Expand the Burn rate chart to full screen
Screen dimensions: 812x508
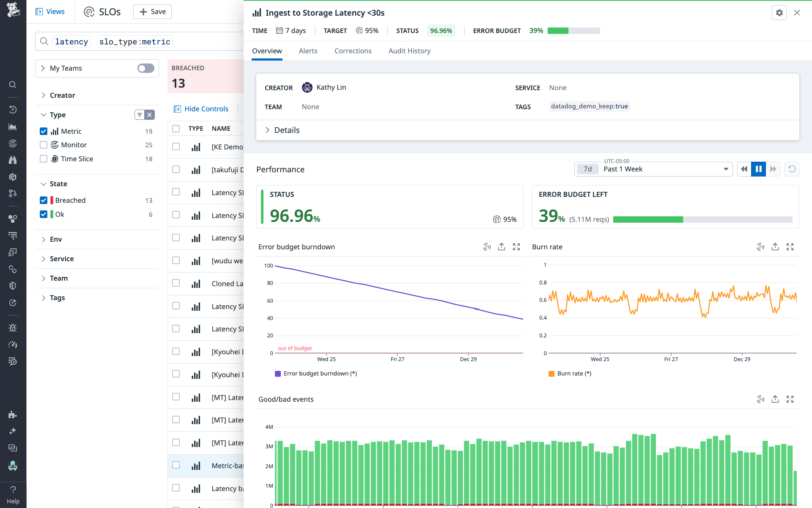click(x=790, y=247)
